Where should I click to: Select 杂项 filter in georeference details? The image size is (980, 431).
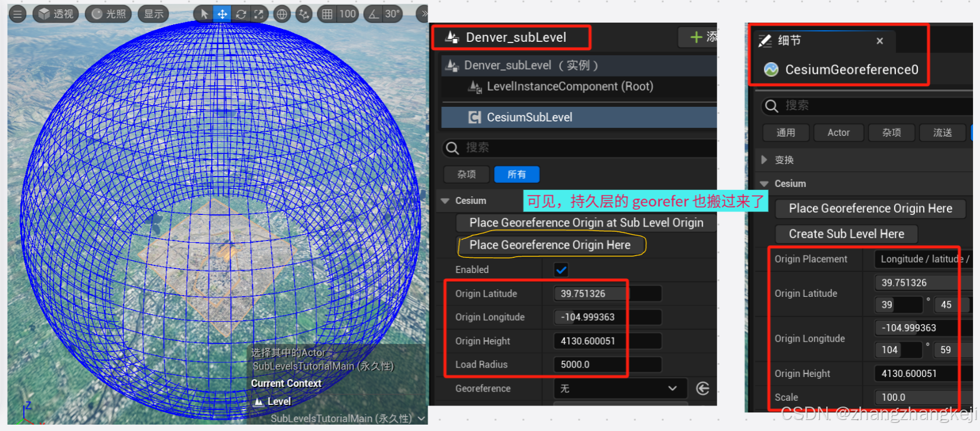tap(891, 132)
